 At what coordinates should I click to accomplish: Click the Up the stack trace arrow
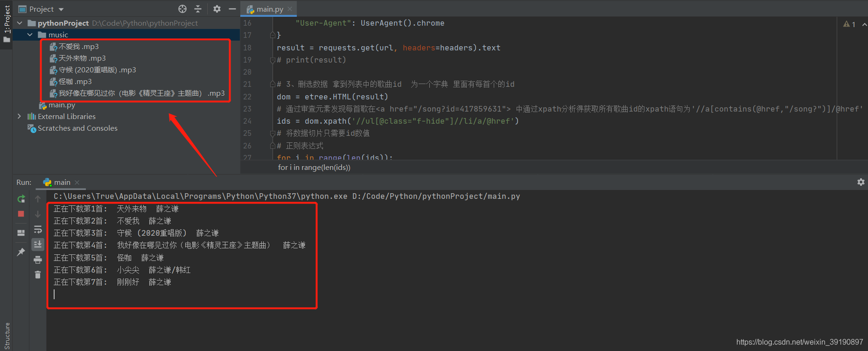pos(38,199)
